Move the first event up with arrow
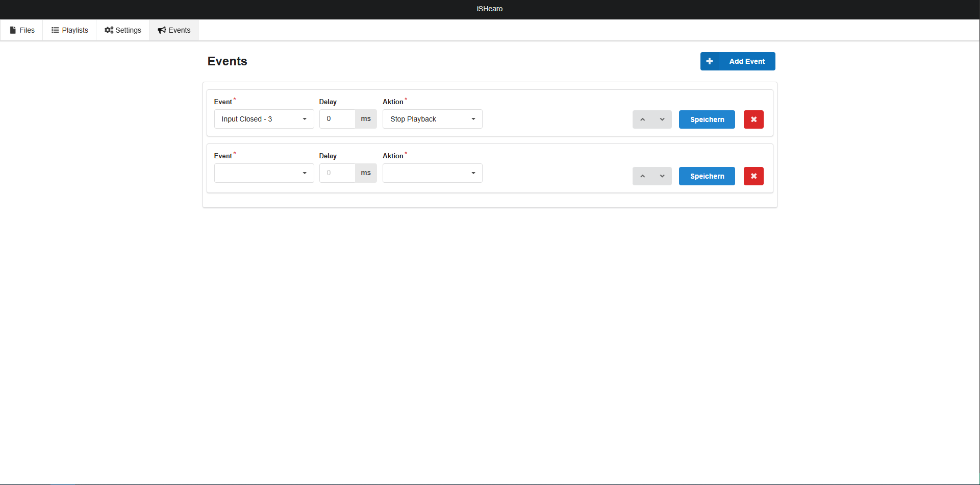 click(642, 119)
